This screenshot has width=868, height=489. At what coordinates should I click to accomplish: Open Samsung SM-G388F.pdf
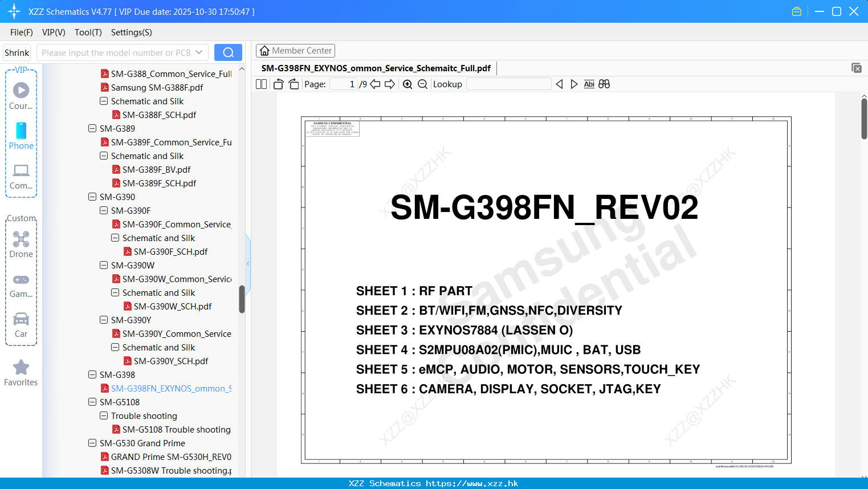coord(152,87)
